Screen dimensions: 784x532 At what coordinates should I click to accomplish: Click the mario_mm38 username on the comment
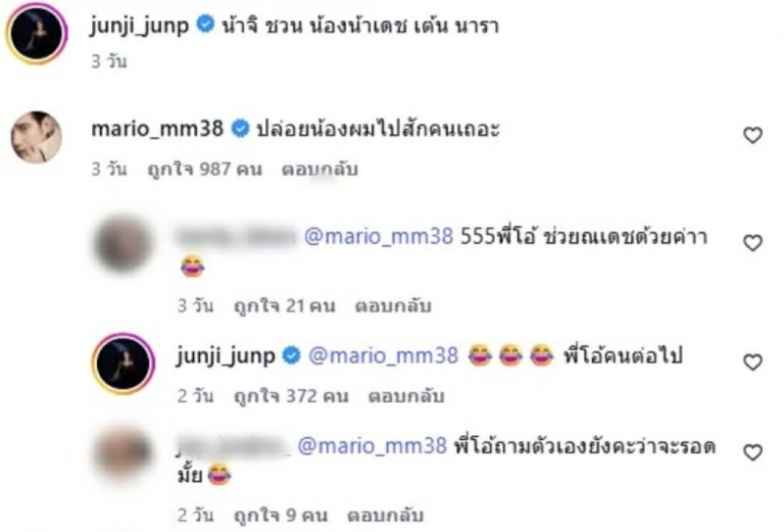(x=157, y=129)
